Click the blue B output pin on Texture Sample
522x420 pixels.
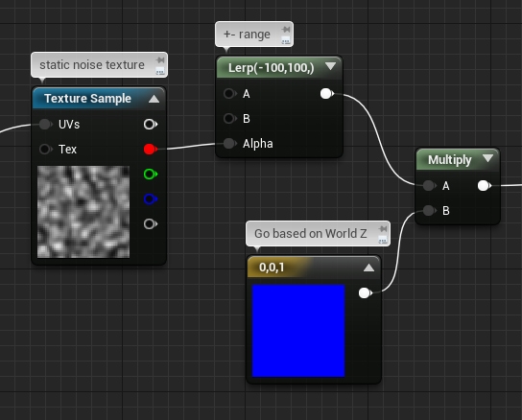point(150,199)
